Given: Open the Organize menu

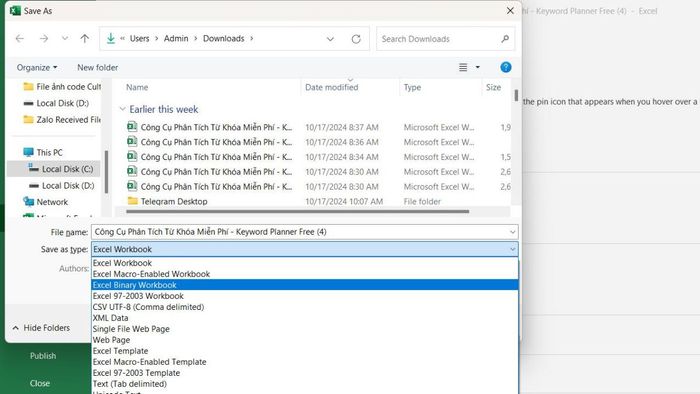Looking at the screenshot, I should (x=37, y=67).
